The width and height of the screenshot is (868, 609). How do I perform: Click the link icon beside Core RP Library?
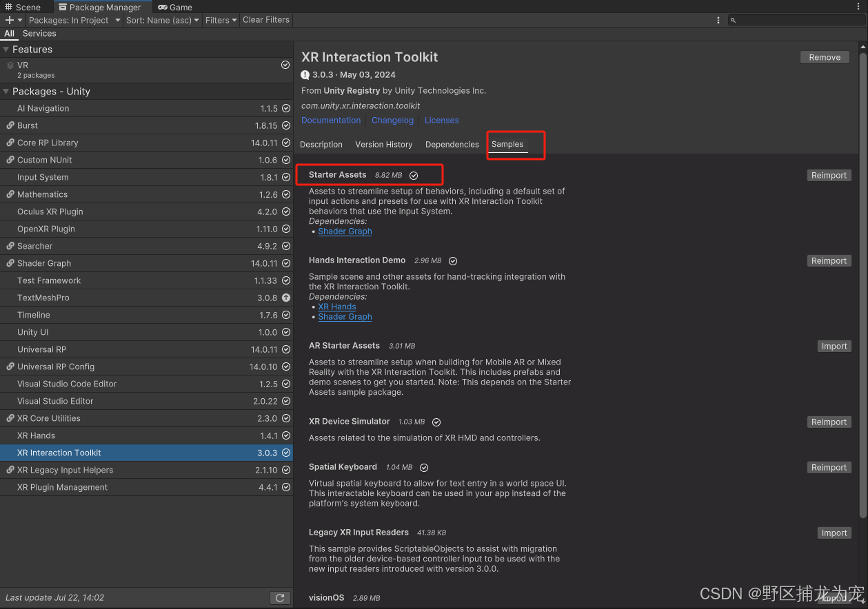(10, 143)
